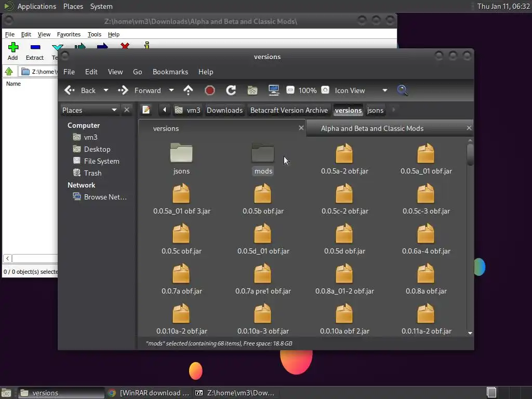Select the 0.0.5c obf.jar file
Image resolution: width=532 pixels, height=399 pixels.
point(181,233)
